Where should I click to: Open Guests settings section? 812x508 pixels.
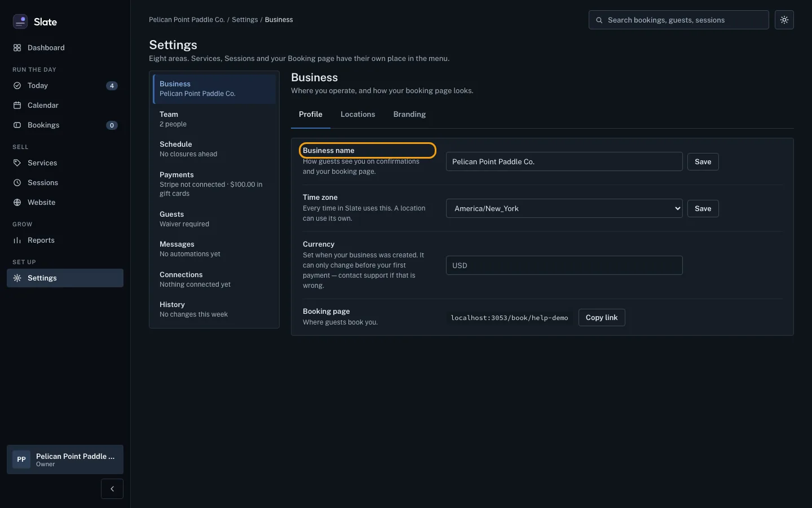coord(214,219)
